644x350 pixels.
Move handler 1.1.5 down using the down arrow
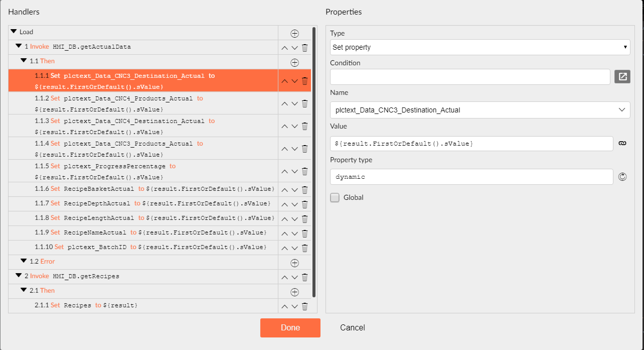294,171
